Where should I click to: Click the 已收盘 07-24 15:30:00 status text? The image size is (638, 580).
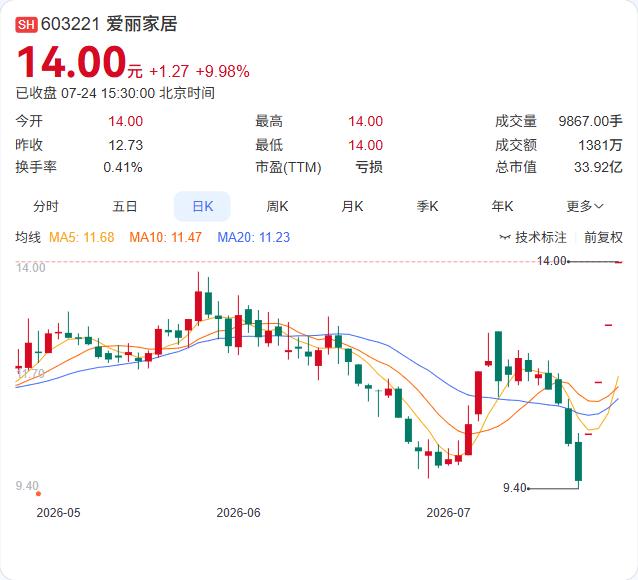click(115, 93)
